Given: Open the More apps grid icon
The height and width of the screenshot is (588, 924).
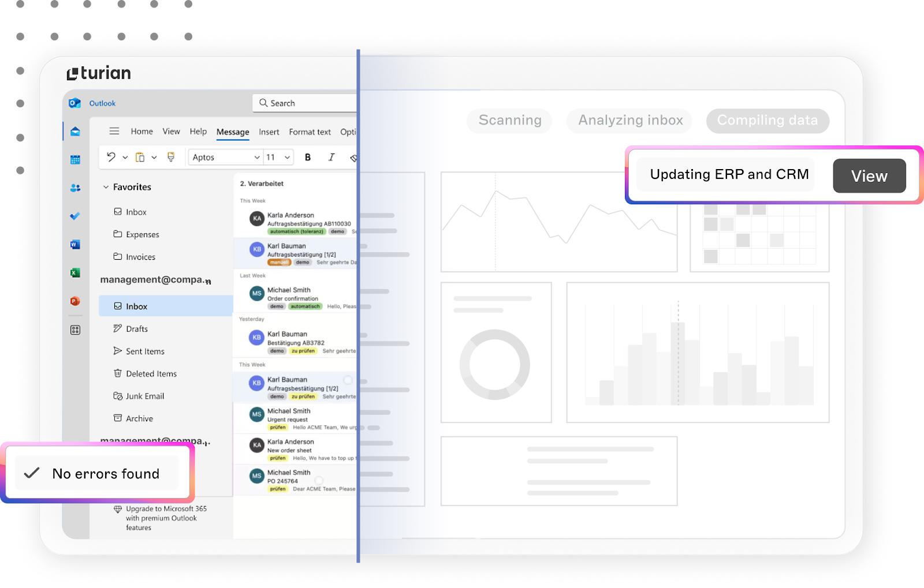Looking at the screenshot, I should coord(75,330).
